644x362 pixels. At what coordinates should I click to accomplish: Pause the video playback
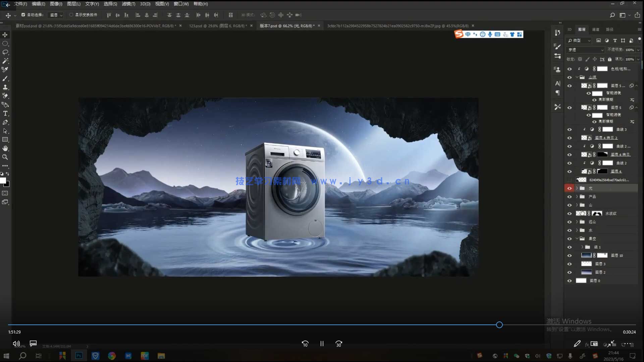tap(322, 344)
